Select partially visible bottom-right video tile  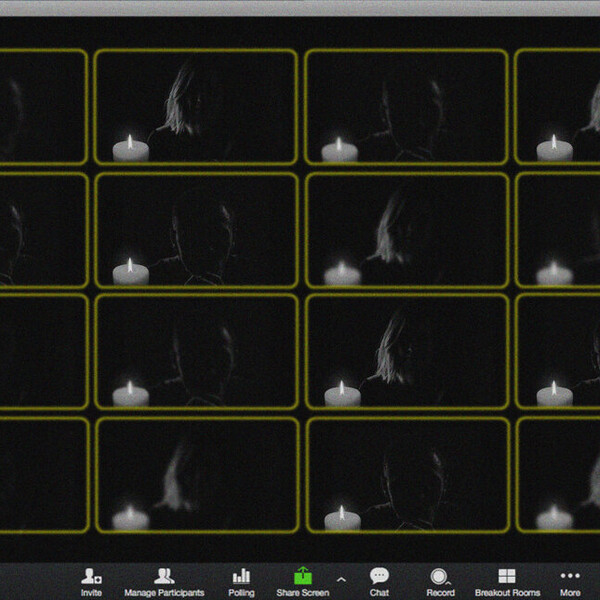click(558, 475)
